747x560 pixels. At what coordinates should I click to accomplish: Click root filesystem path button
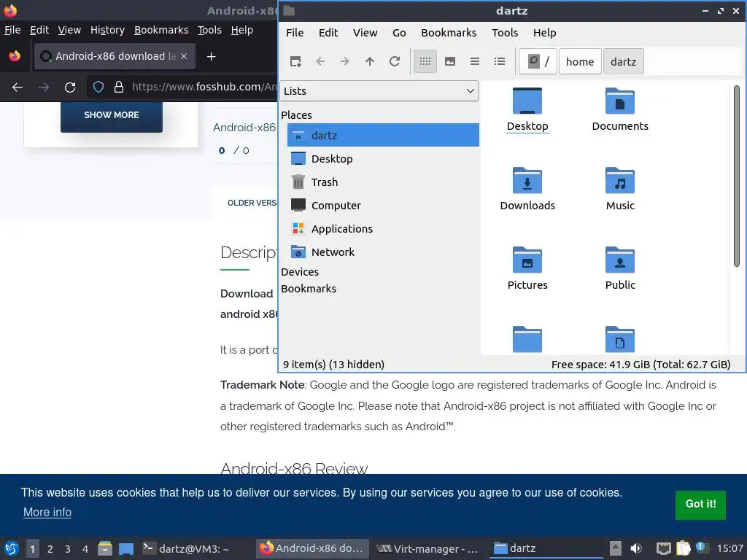tap(538, 61)
